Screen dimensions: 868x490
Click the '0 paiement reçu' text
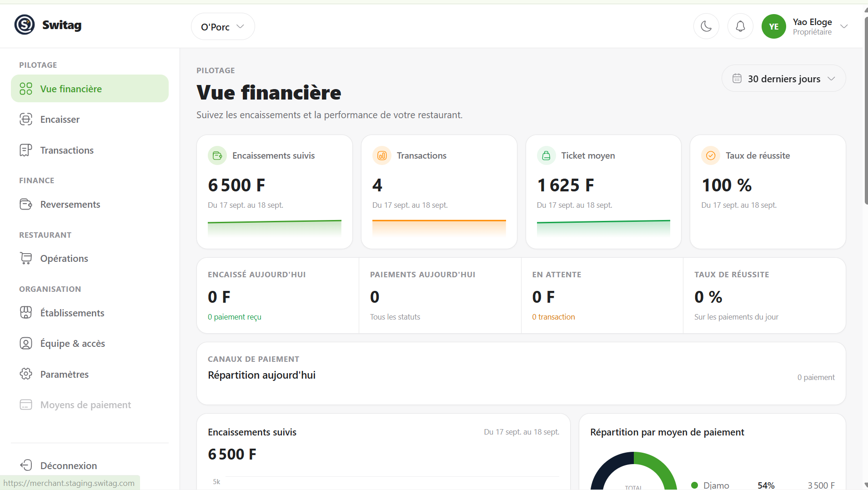(235, 317)
